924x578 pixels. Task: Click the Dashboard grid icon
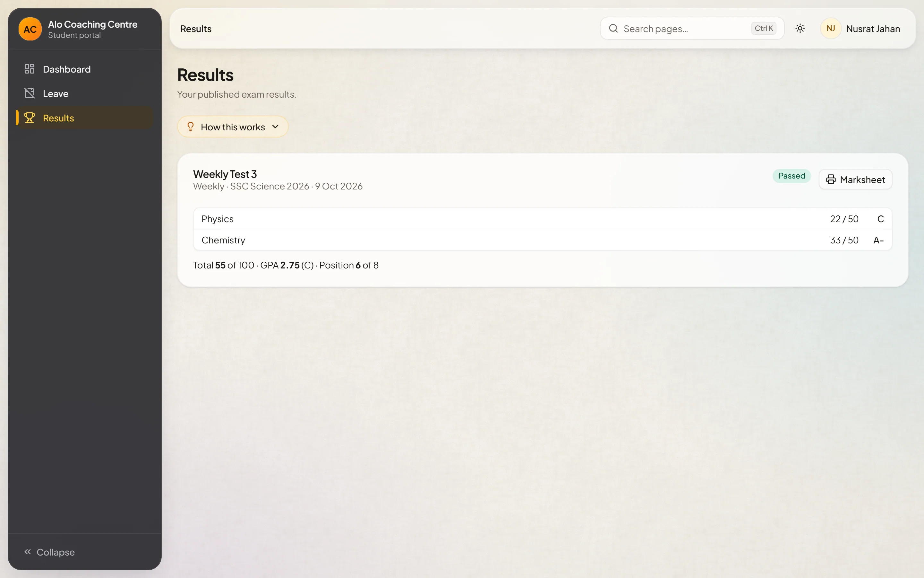[30, 69]
